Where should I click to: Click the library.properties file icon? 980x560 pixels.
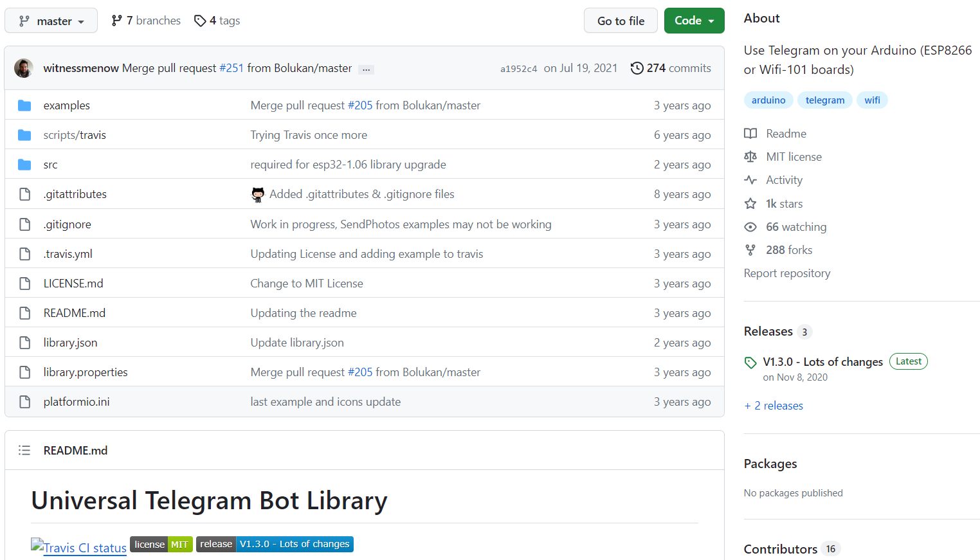coord(24,372)
